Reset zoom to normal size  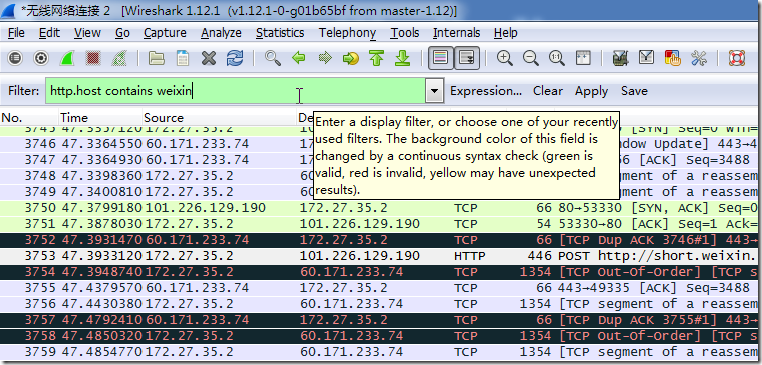click(556, 59)
